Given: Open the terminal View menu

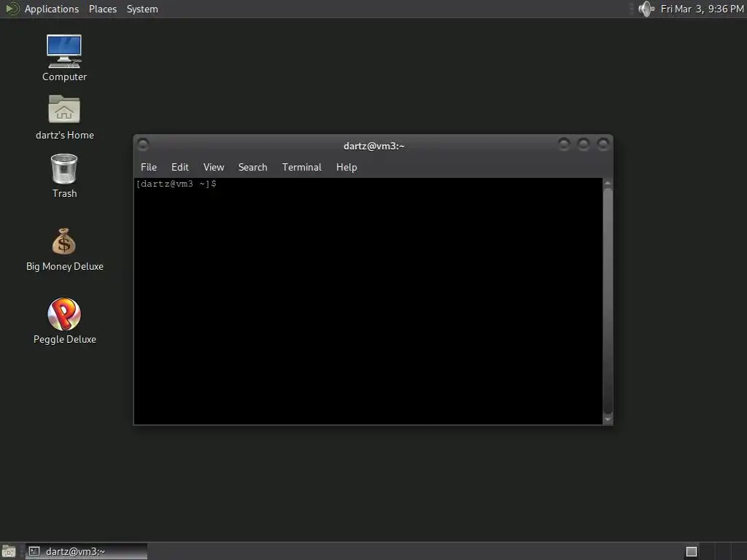Looking at the screenshot, I should pyautogui.click(x=214, y=167).
